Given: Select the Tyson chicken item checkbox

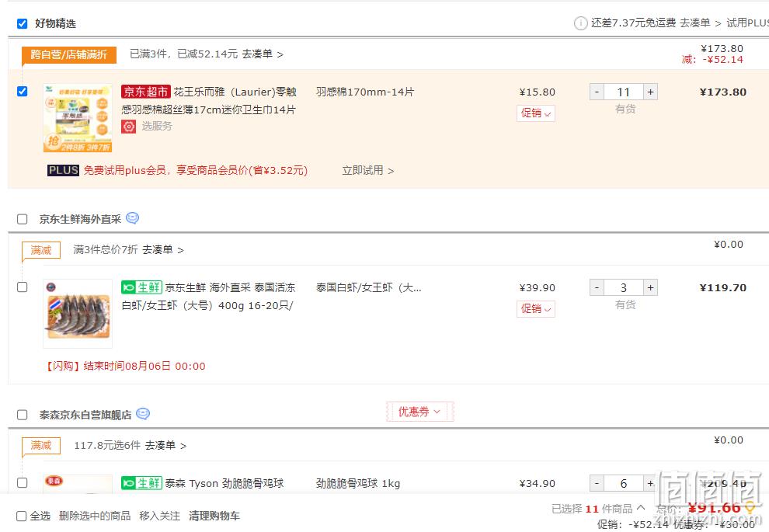Looking at the screenshot, I should [22, 482].
